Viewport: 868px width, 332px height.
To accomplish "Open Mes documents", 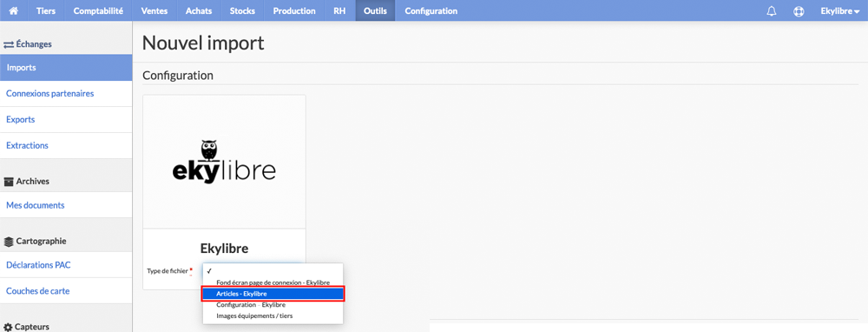I will pyautogui.click(x=66, y=205).
